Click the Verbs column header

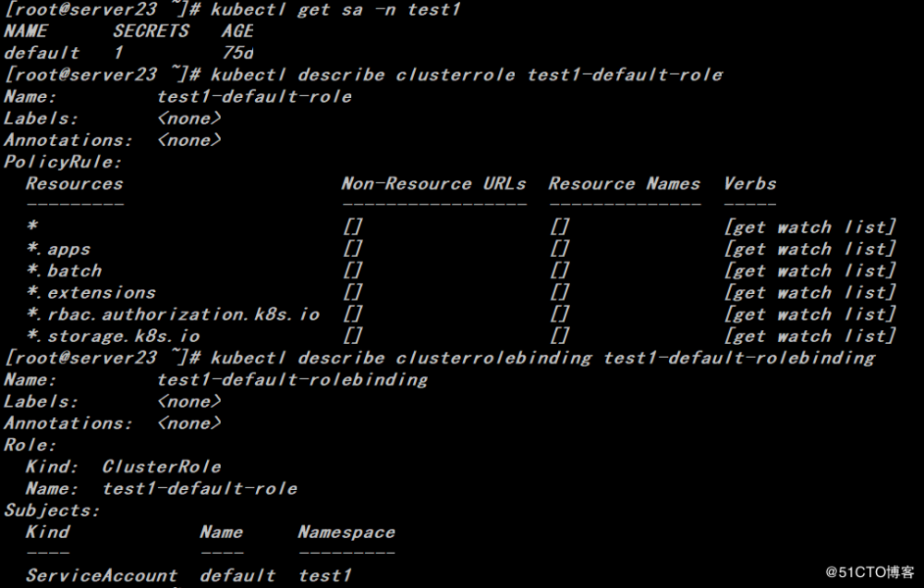pyautogui.click(x=749, y=183)
